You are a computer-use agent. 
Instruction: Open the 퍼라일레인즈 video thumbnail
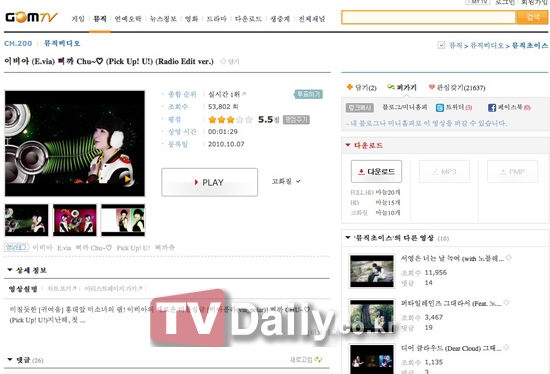point(372,316)
